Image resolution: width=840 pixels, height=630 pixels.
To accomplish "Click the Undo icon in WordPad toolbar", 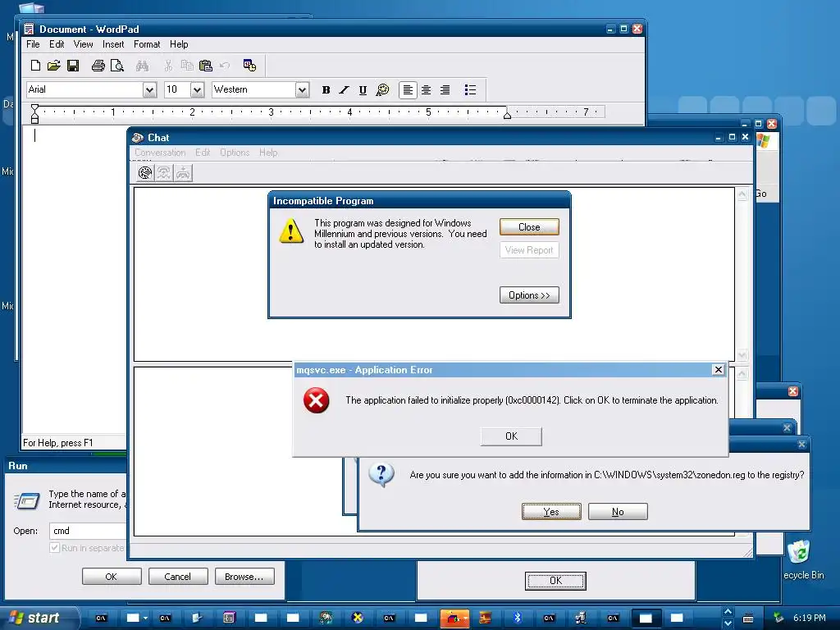I will [x=225, y=66].
